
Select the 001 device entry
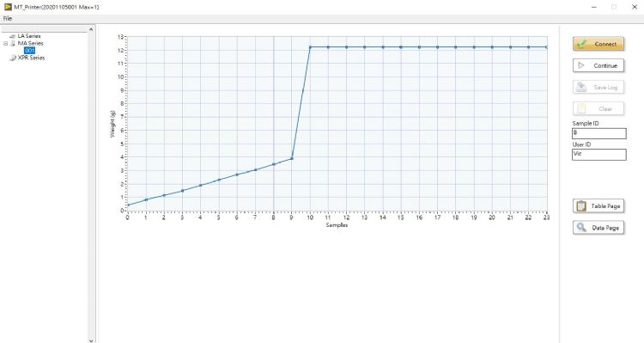pyautogui.click(x=29, y=51)
